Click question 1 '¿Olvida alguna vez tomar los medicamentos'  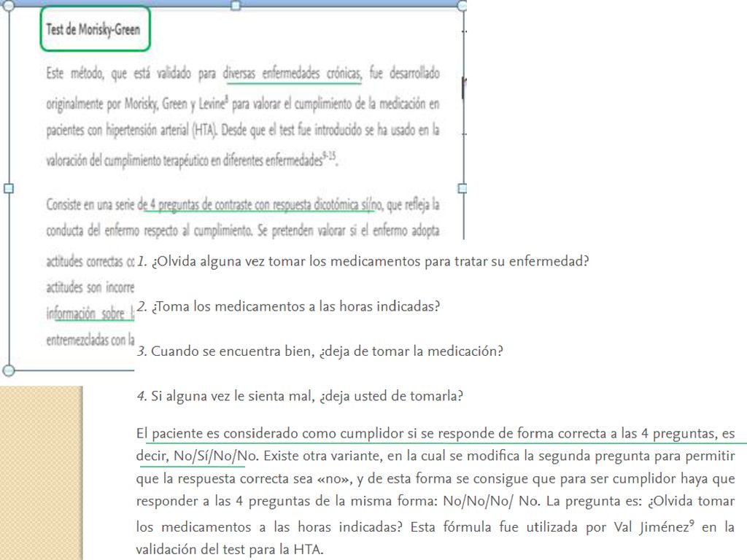[x=363, y=262]
